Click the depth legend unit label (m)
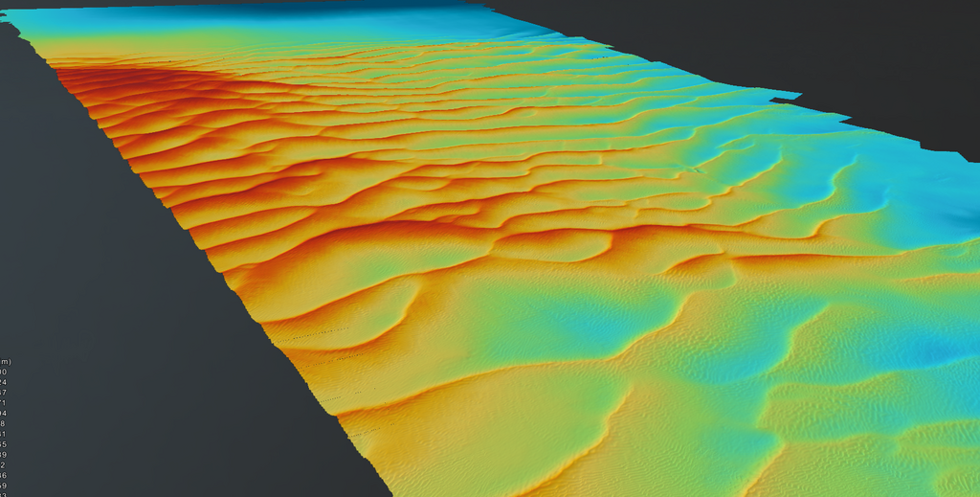 coord(4,361)
